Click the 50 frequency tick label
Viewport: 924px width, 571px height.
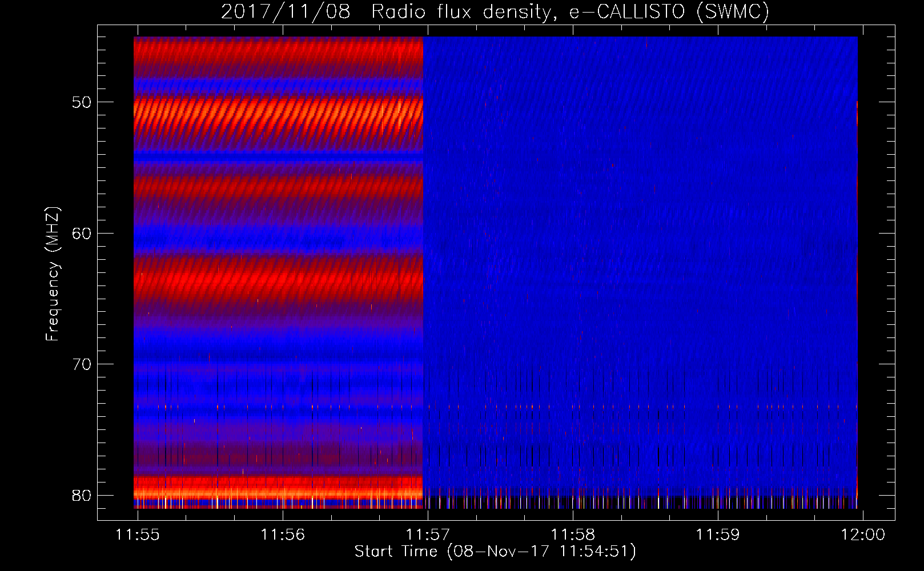82,102
